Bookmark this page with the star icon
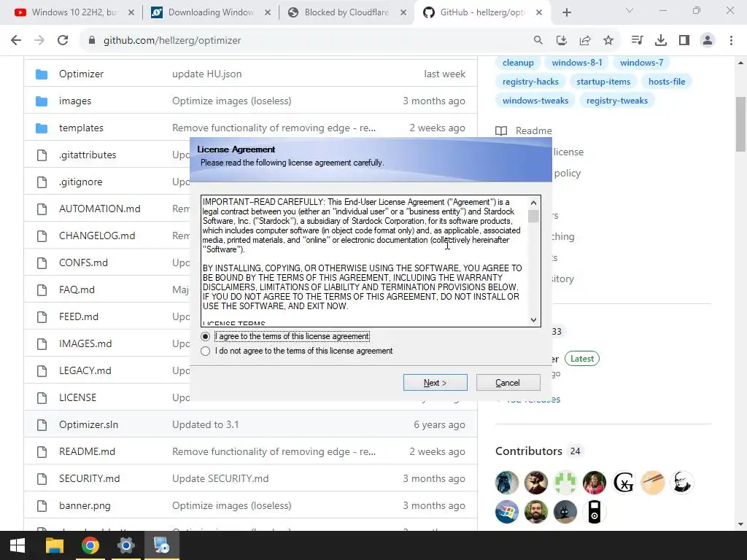747x560 pixels. pos(608,41)
